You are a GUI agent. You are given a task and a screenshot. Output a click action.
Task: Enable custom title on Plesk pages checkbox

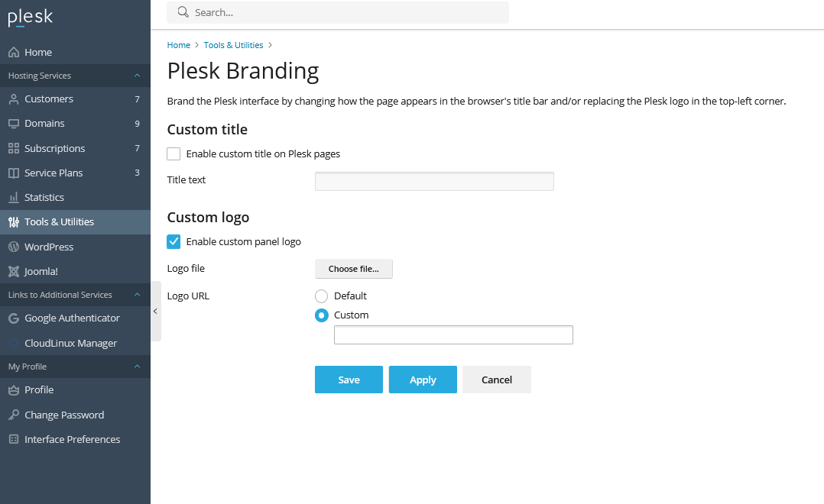point(174,153)
